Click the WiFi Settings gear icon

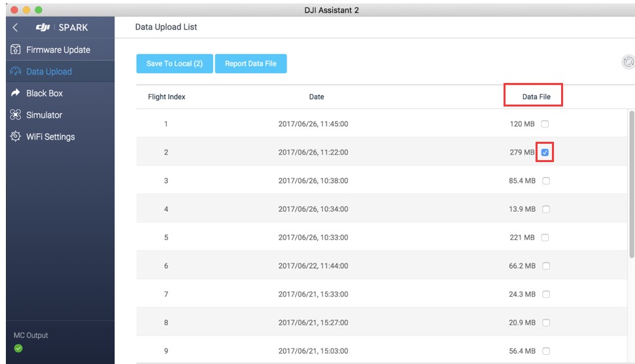[16, 136]
